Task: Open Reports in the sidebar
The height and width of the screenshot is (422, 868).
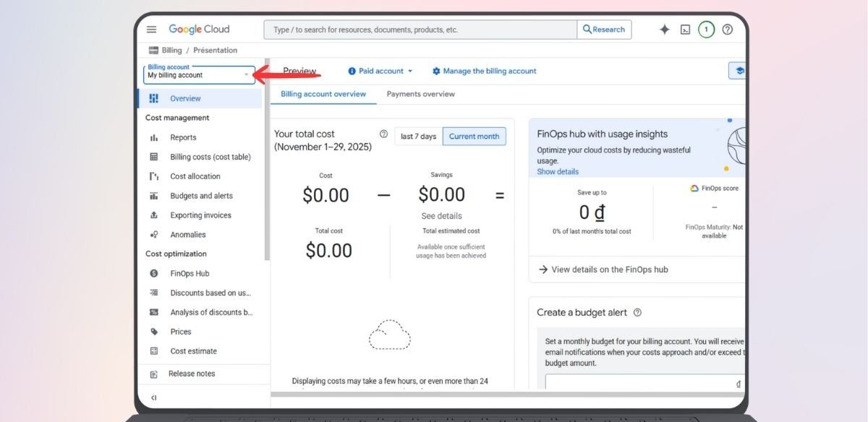Action: click(x=183, y=137)
